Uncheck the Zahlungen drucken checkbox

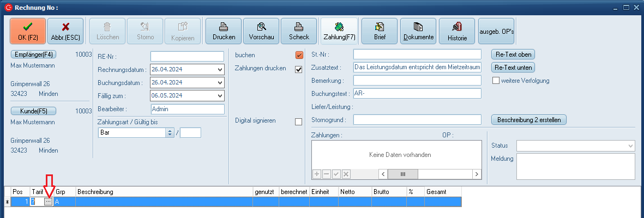pos(299,69)
